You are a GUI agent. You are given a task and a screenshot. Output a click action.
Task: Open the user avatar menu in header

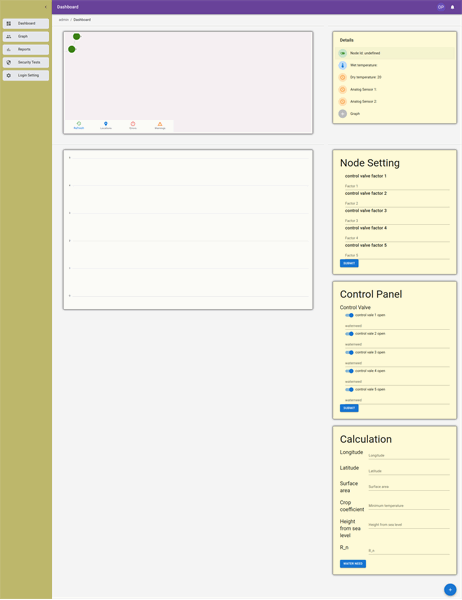click(441, 7)
